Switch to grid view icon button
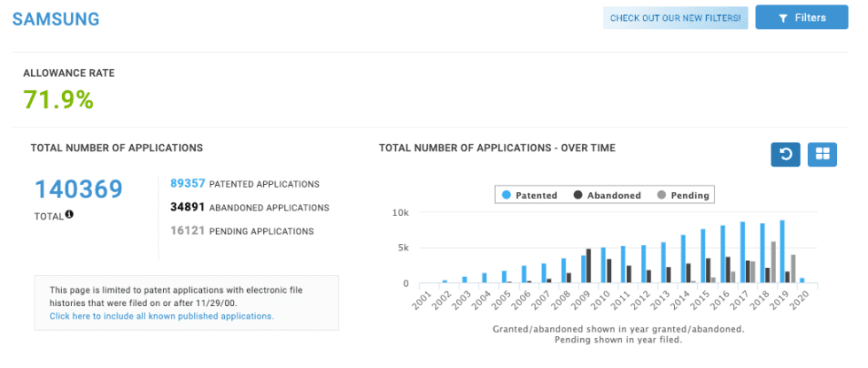 (x=822, y=155)
